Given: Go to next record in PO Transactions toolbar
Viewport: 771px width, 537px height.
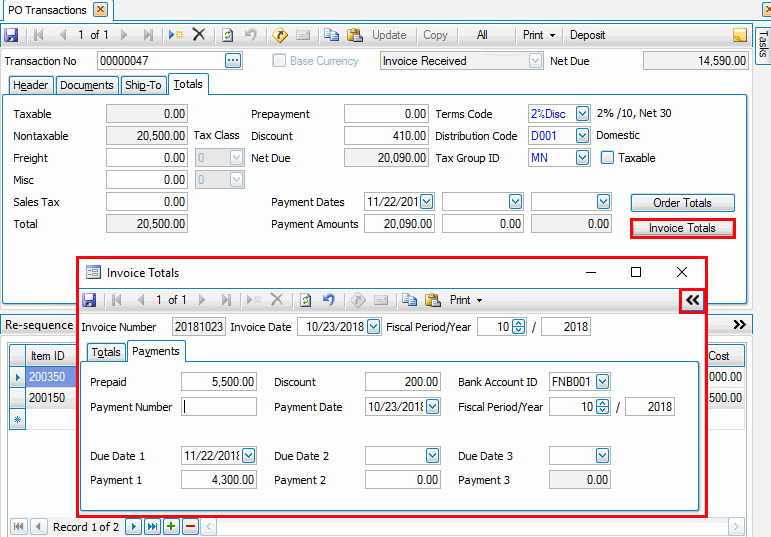Looking at the screenshot, I should click(124, 35).
